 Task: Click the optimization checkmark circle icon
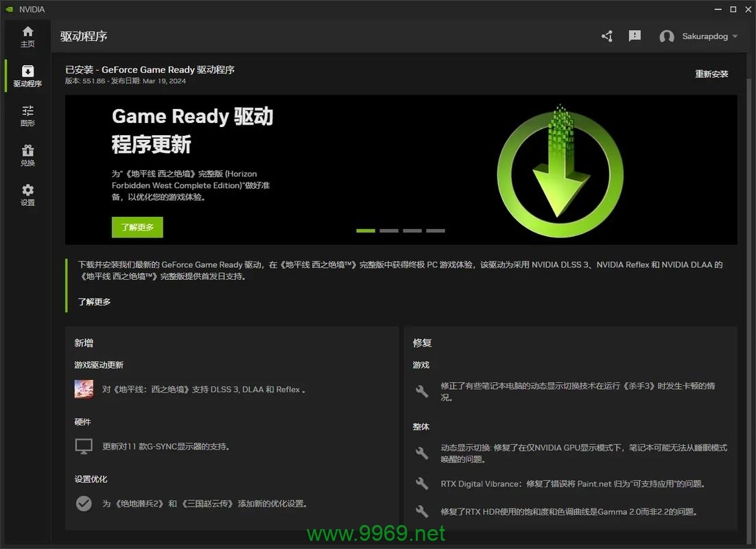click(84, 504)
